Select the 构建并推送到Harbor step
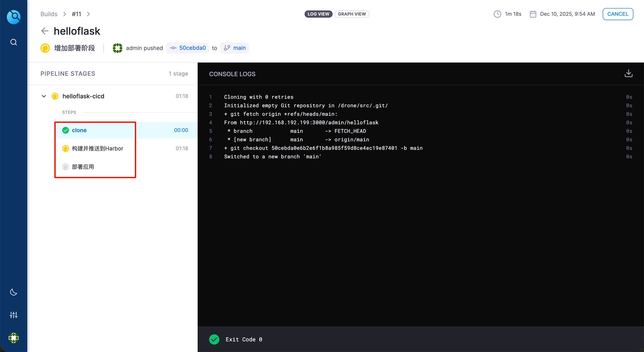This screenshot has height=352, width=644. pos(98,148)
